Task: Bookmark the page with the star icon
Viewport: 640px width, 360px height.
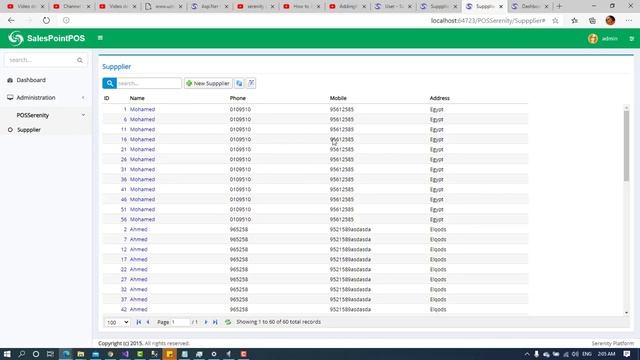Action: point(555,20)
